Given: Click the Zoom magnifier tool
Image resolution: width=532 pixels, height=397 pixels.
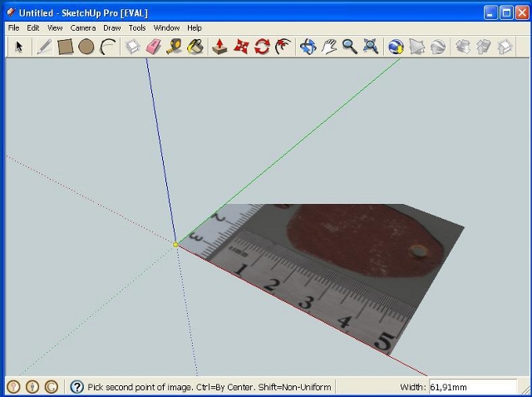Looking at the screenshot, I should point(350,47).
